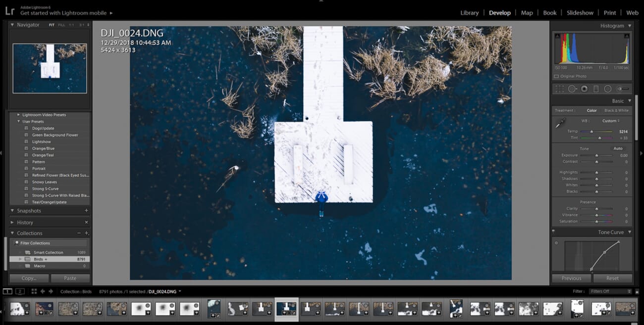Toggle the Tone Curve panel switch
The height and width of the screenshot is (325, 644).
pos(554,232)
